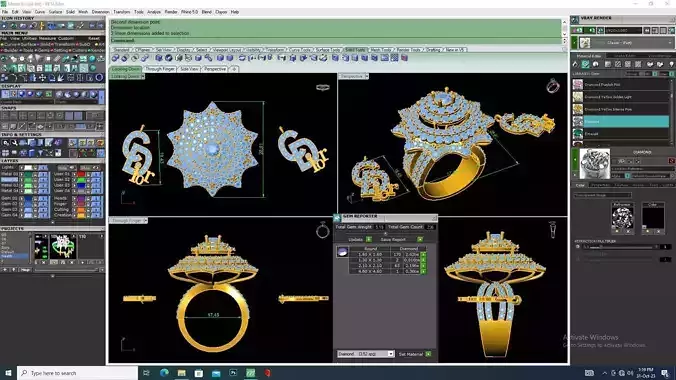Open File Explorer from the taskbar

182,373
